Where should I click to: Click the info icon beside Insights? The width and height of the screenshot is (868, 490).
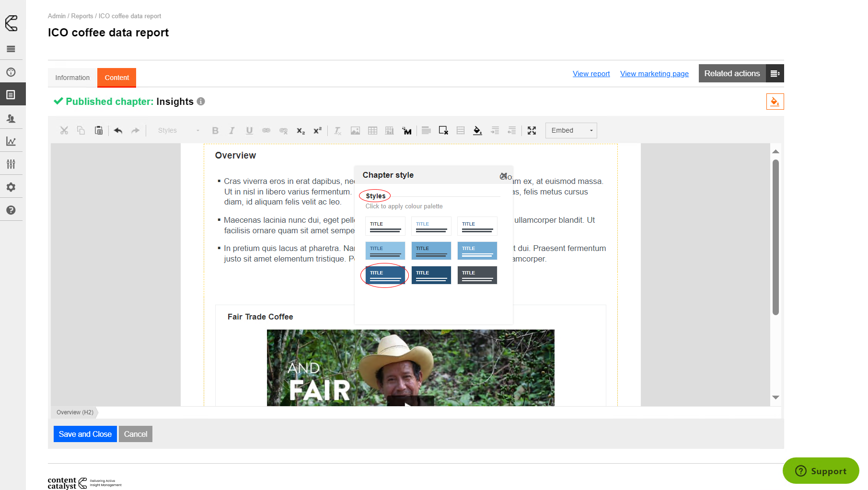click(x=201, y=102)
